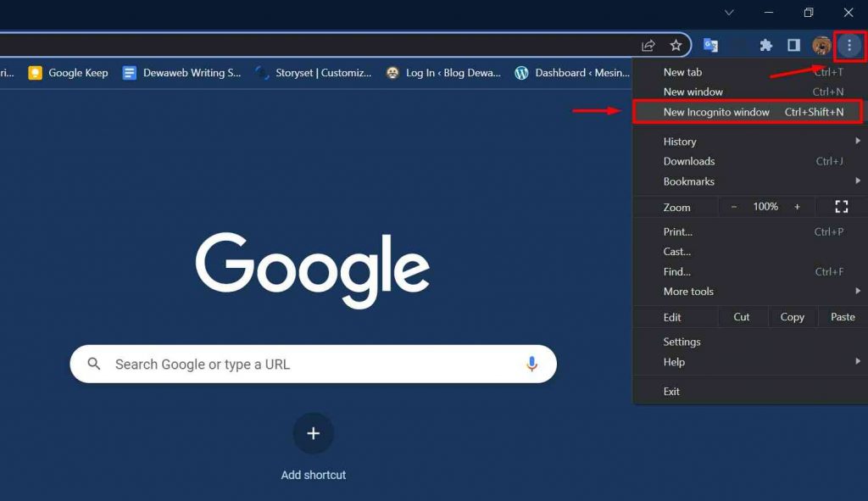The height and width of the screenshot is (501, 868).
Task: Focus the Search Google or type a URL box
Action: 314,364
